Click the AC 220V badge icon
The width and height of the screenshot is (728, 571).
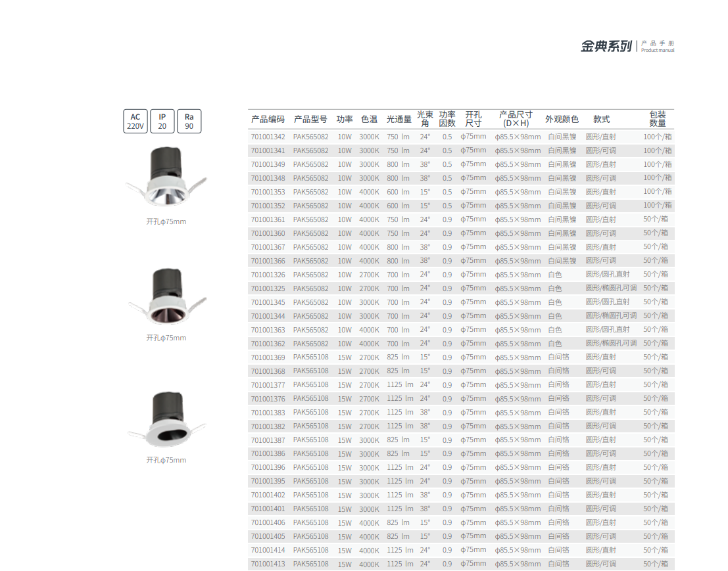coord(135,122)
